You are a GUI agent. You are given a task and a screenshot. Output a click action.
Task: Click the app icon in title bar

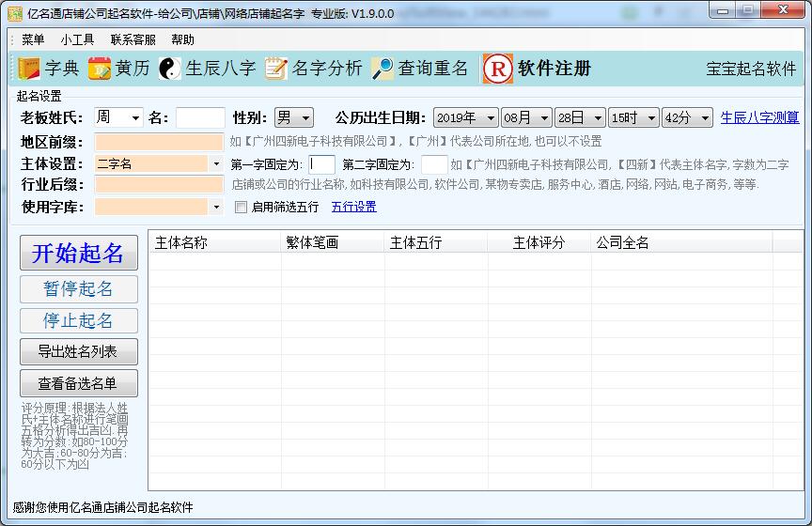click(x=15, y=13)
